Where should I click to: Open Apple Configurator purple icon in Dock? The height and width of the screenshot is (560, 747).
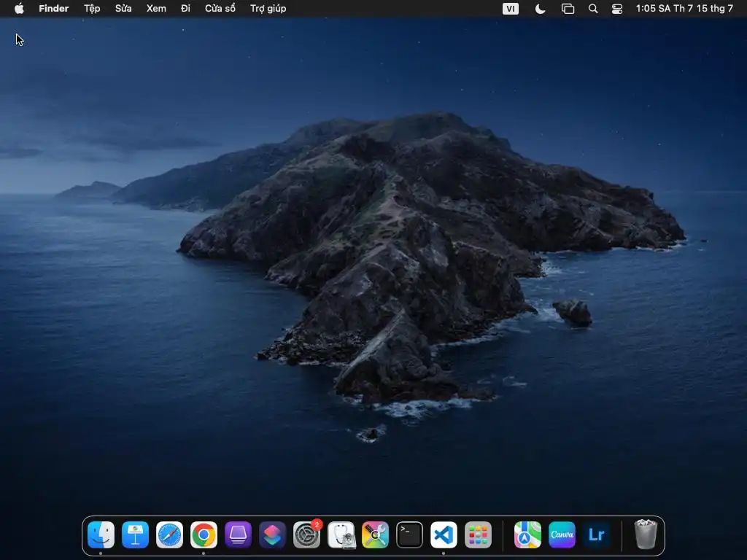click(239, 534)
